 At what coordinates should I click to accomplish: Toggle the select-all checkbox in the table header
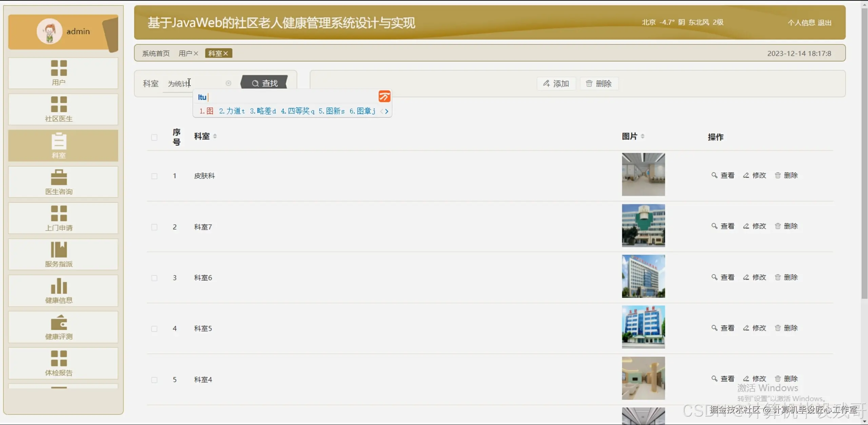coord(154,137)
